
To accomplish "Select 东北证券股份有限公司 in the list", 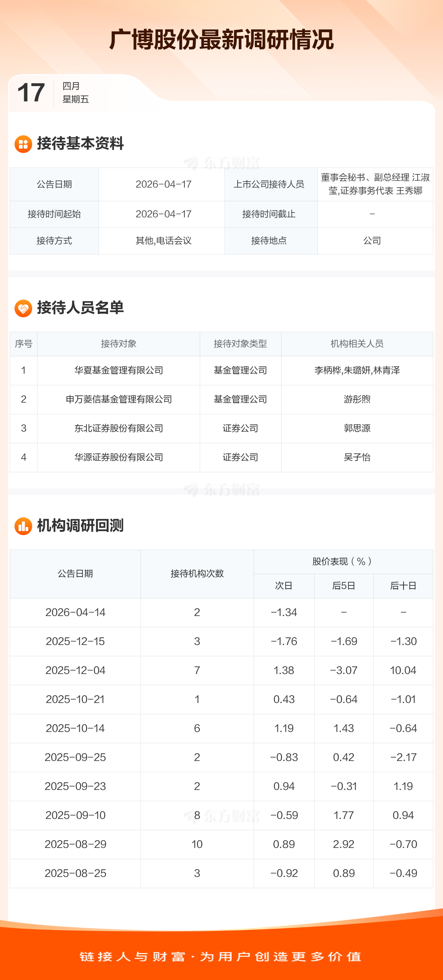I will 119,428.
